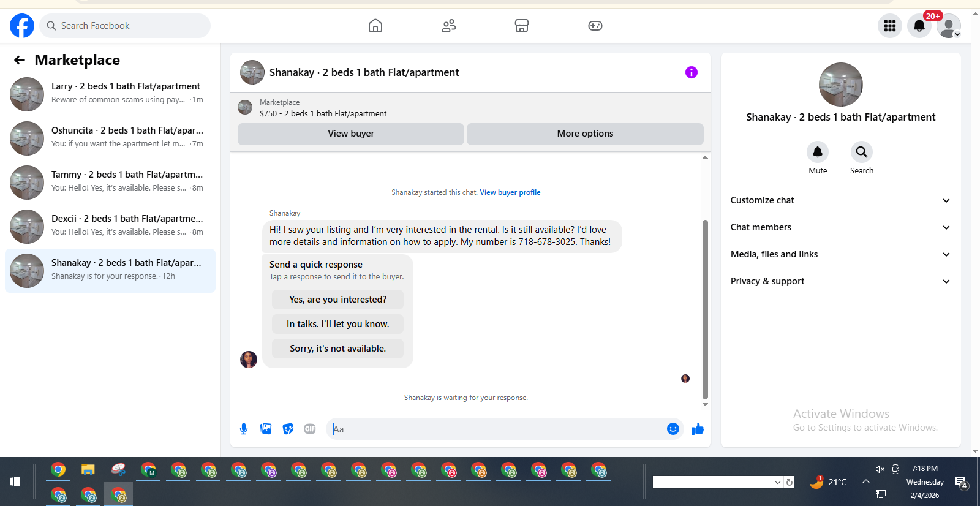Open the Marketplace storefront icon

[522, 26]
